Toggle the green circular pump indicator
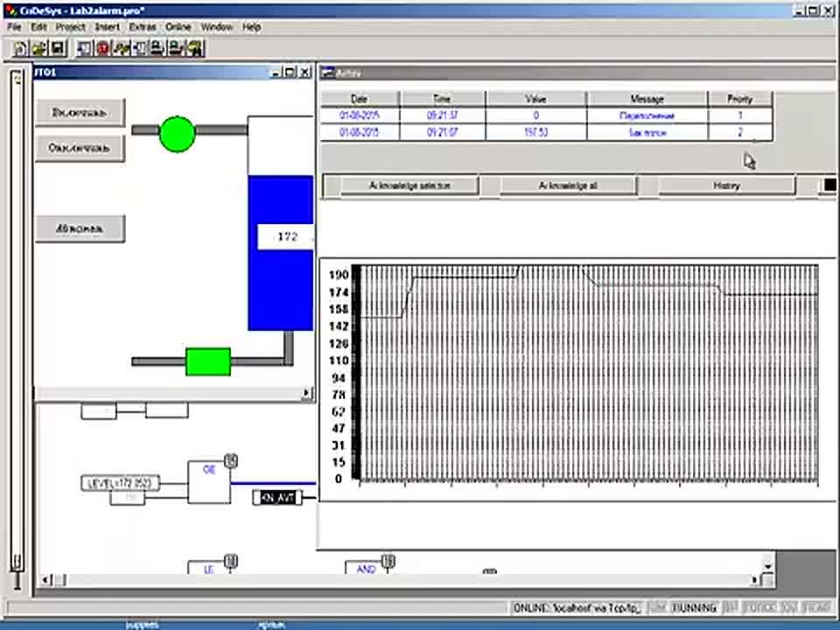The image size is (840, 630). point(177,135)
